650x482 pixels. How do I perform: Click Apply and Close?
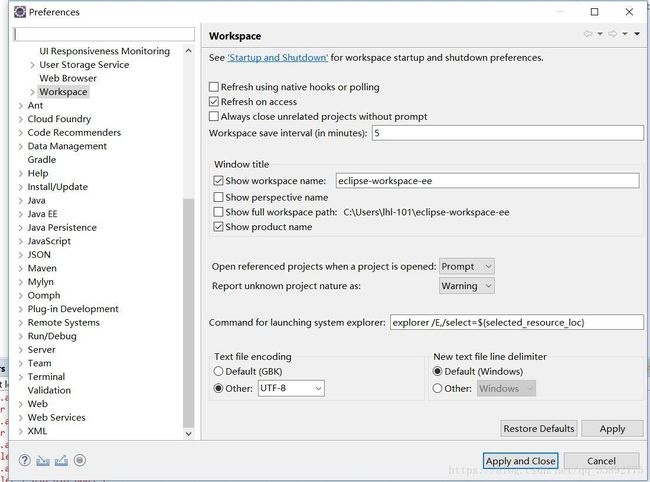[520, 461]
